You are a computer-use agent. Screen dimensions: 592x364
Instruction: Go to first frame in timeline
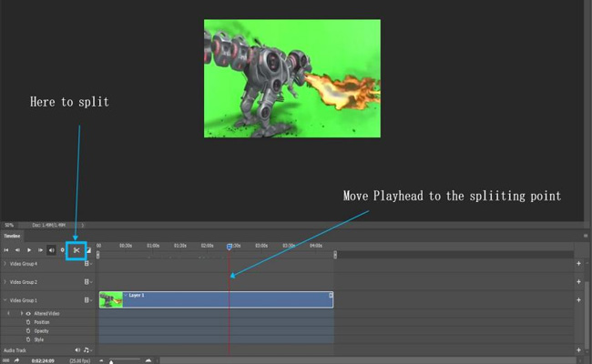(x=6, y=250)
